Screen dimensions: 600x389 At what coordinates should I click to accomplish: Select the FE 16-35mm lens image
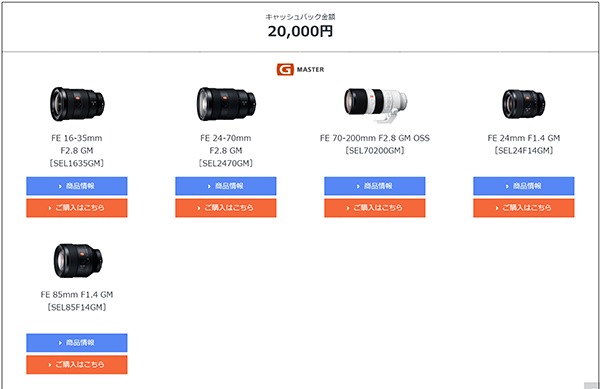click(x=77, y=104)
